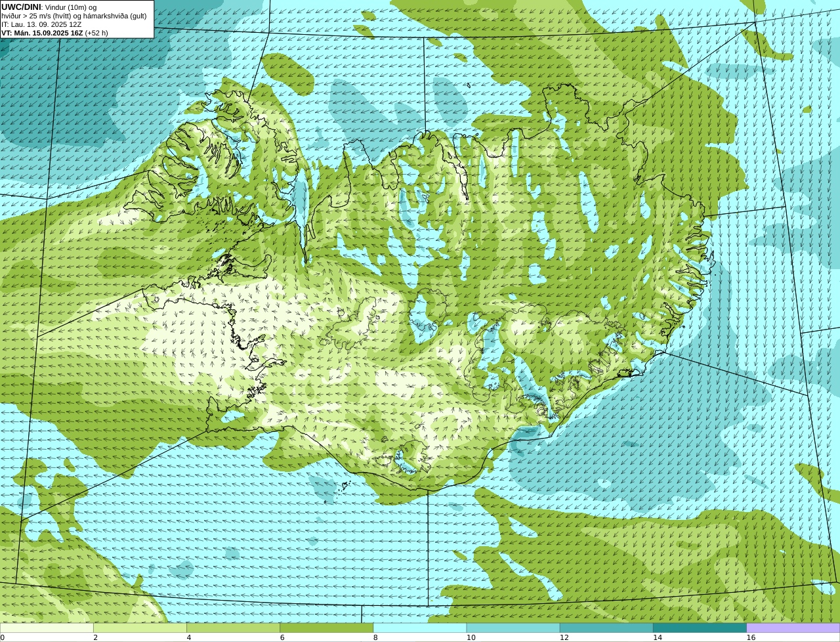Click the 'hviður > 25 m/s' legend line
This screenshot has height=642, width=840.
(x=74, y=16)
